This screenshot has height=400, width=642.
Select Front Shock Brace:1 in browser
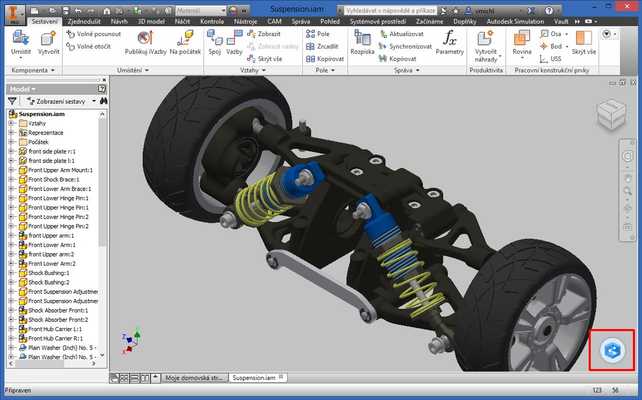[x=54, y=179]
